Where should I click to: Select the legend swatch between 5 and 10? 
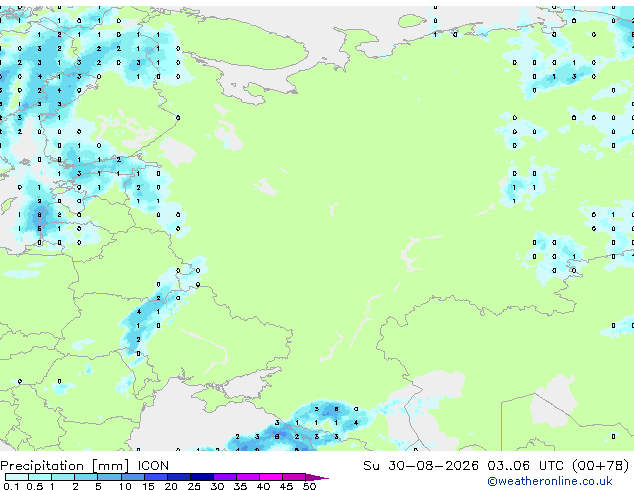(x=110, y=477)
